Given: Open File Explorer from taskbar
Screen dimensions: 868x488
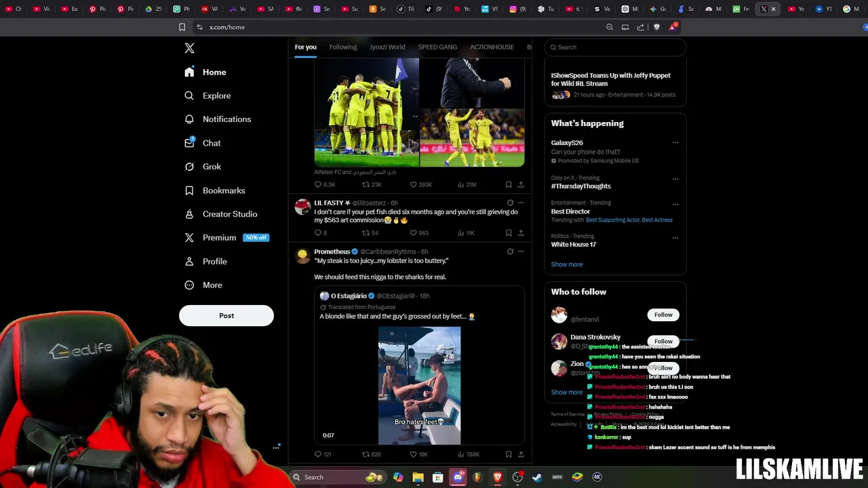Looking at the screenshot, I should tap(418, 477).
